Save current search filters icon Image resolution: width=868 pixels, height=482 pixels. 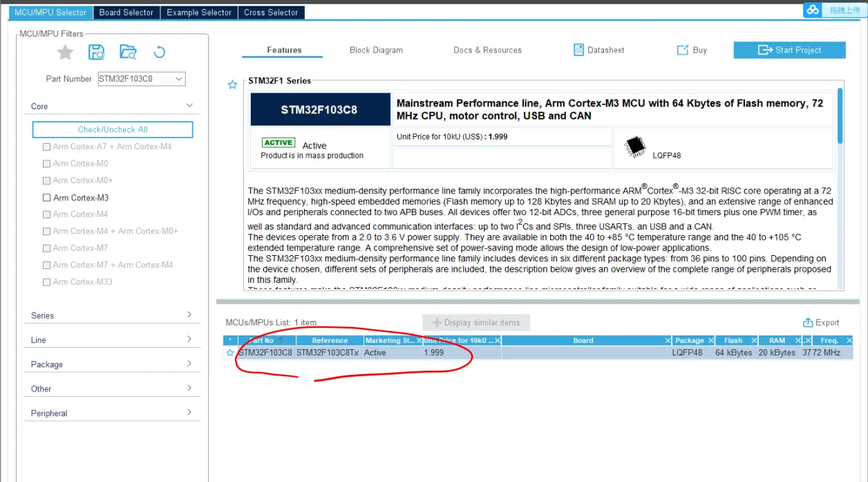click(x=96, y=52)
